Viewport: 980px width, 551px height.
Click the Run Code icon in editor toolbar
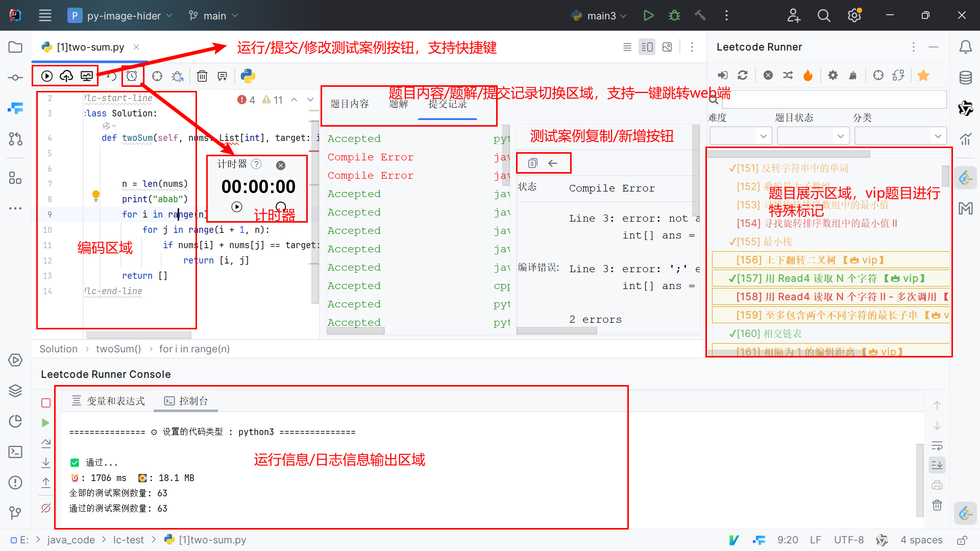tap(47, 76)
